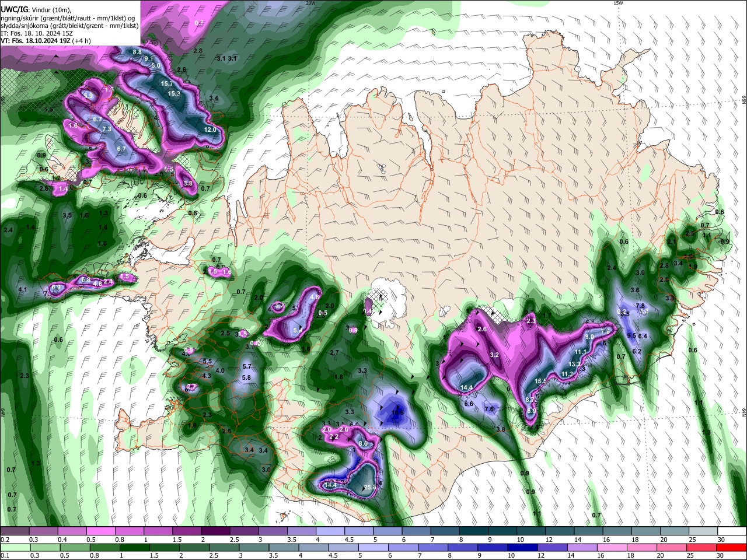The height and width of the screenshot is (560, 747).
Task: Select the dark teal 8 swatch in upper legend row
Action: [x=473, y=531]
